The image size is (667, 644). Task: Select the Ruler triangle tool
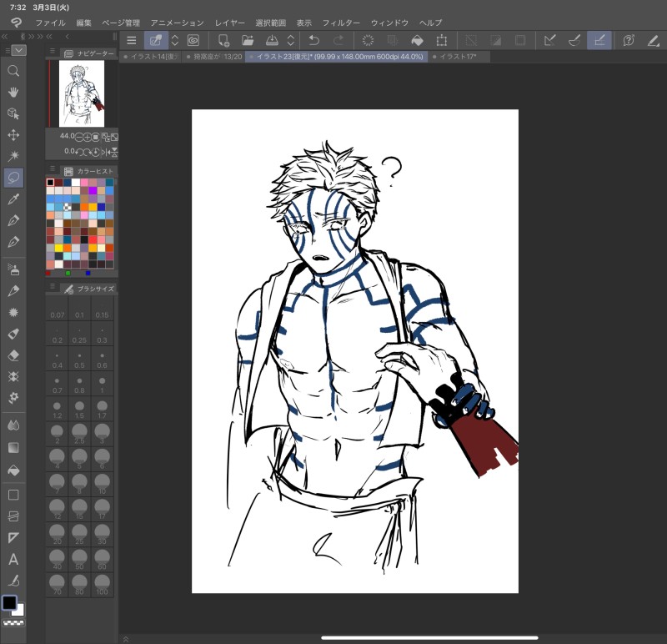tap(13, 537)
